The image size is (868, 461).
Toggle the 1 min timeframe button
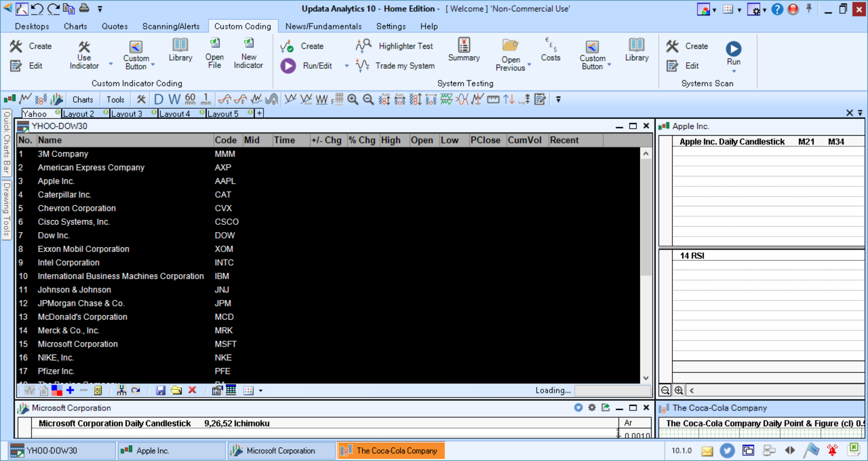(206, 100)
